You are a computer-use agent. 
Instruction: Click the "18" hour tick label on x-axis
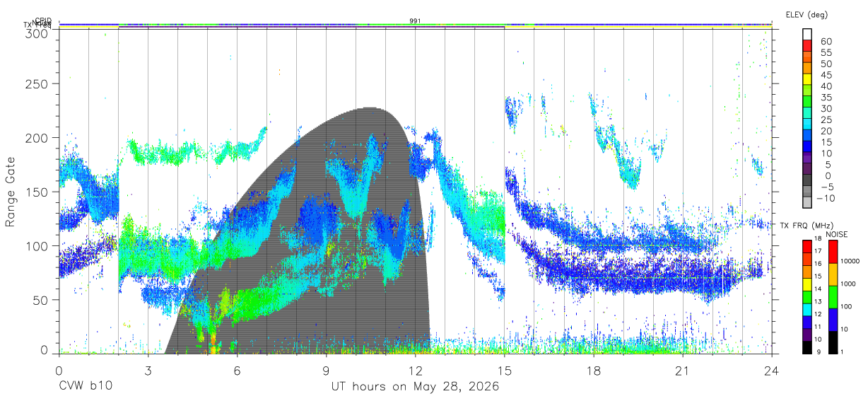(x=594, y=371)
